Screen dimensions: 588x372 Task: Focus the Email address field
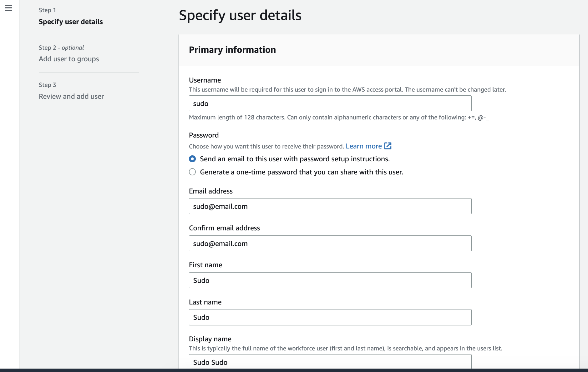click(x=330, y=206)
